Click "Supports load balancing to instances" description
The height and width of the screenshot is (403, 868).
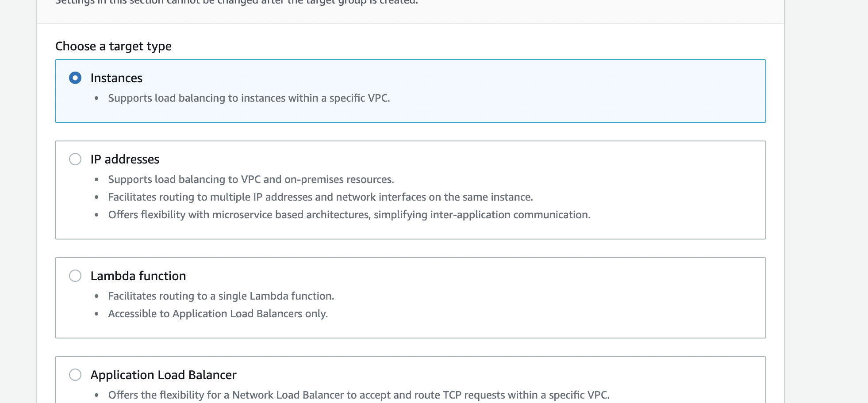pos(249,98)
